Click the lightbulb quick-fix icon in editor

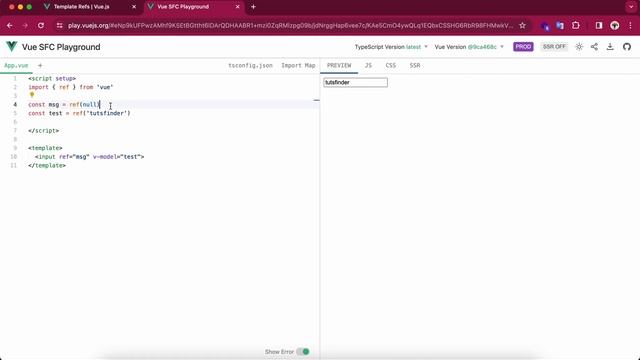pyautogui.click(x=32, y=95)
